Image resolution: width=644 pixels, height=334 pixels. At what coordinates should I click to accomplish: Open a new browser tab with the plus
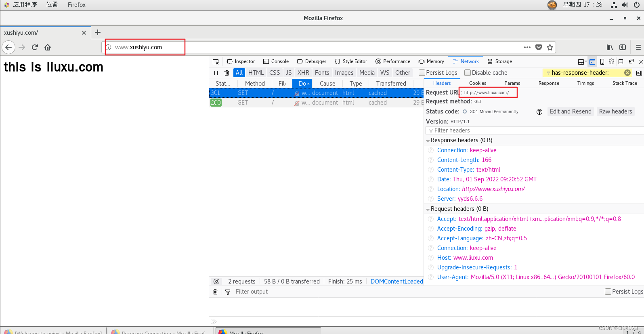click(98, 32)
